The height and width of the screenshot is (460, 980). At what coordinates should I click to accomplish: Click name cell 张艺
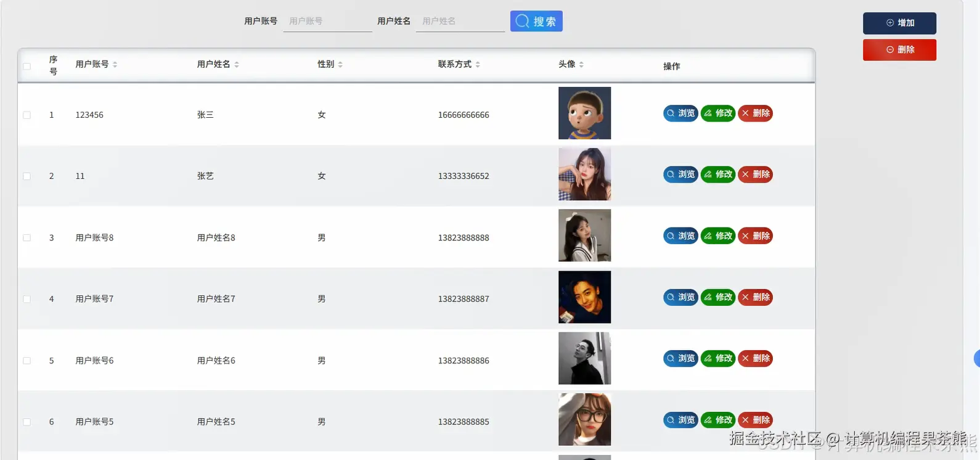[x=205, y=176]
